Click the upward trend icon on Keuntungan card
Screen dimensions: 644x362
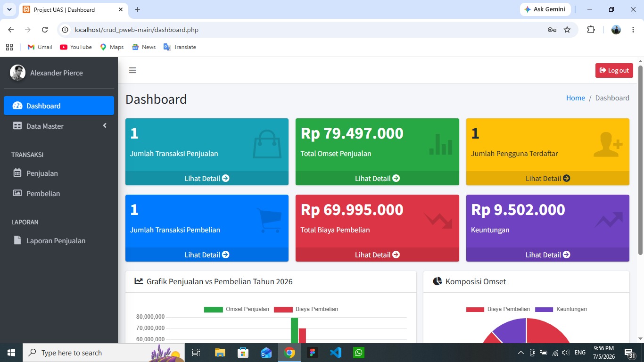point(609,220)
